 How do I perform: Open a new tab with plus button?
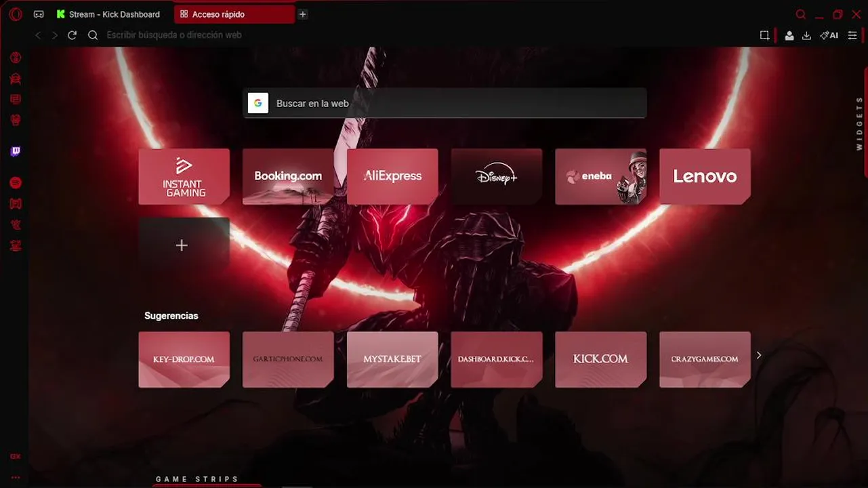coord(303,14)
